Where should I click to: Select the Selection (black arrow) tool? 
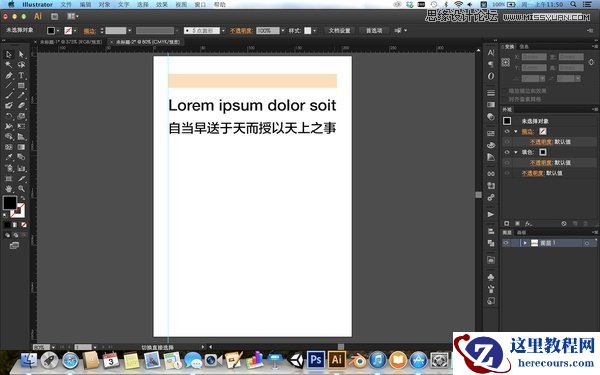(8, 55)
